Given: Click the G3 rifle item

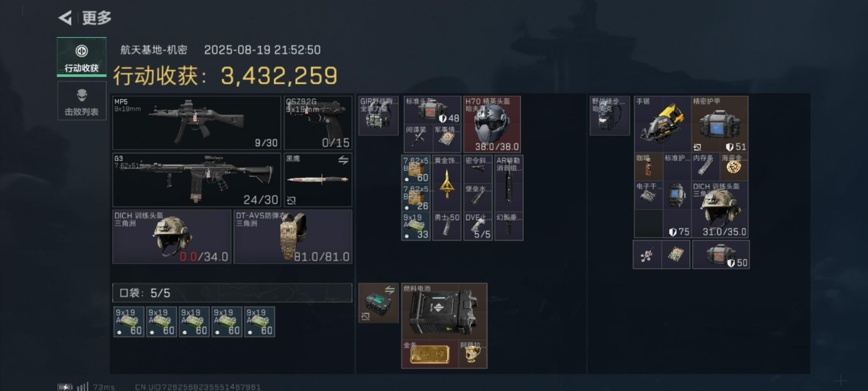Looking at the screenshot, I should 197,180.
